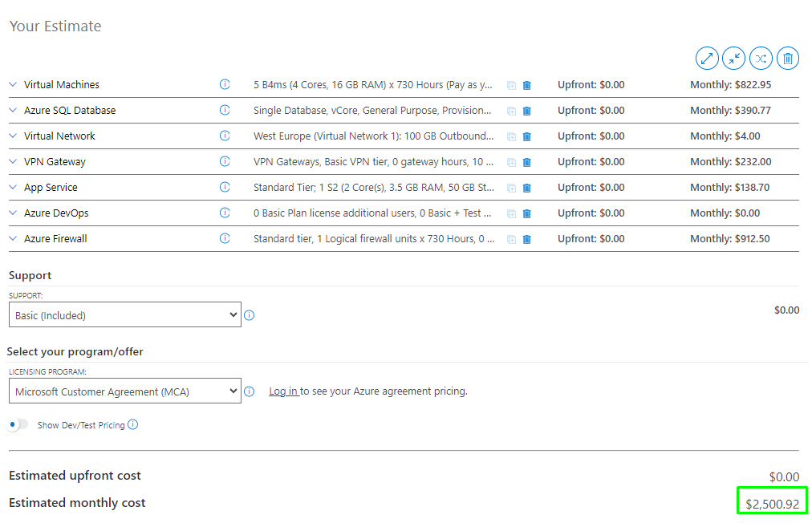Open info tooltip for Azure SQL Database
The height and width of the screenshot is (523, 812).
click(x=225, y=110)
